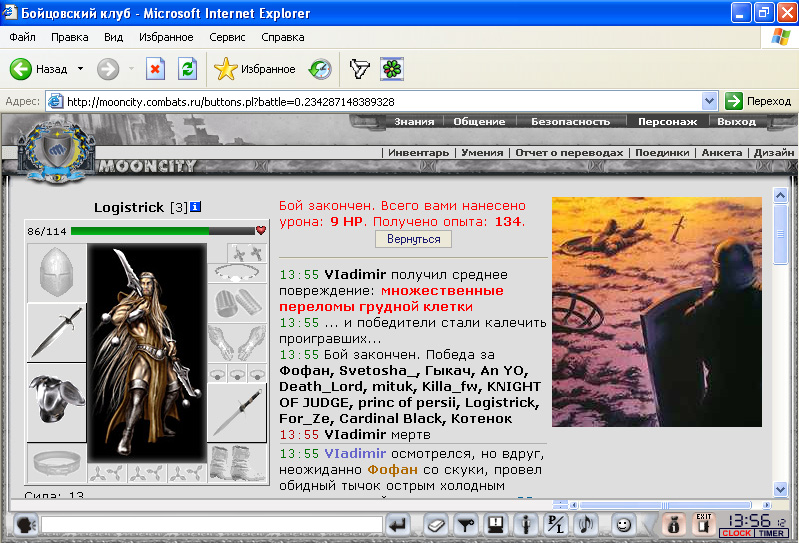Open the Back history dropdown arrow

[80, 69]
